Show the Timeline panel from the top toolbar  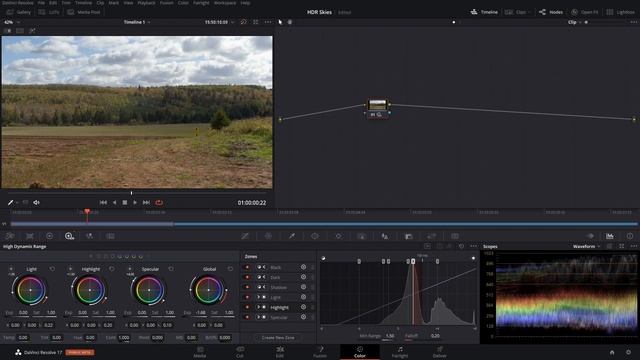(484, 12)
